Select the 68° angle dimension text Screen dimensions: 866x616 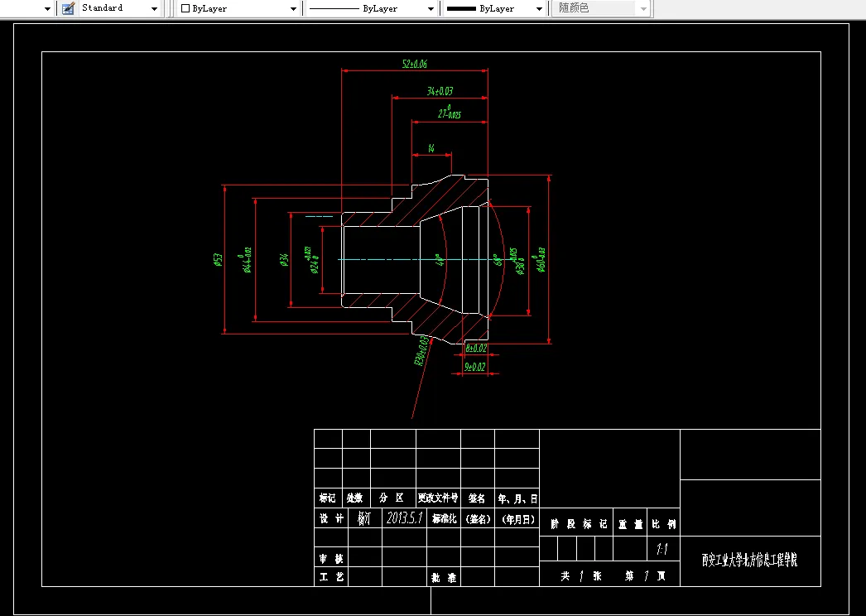click(x=498, y=260)
